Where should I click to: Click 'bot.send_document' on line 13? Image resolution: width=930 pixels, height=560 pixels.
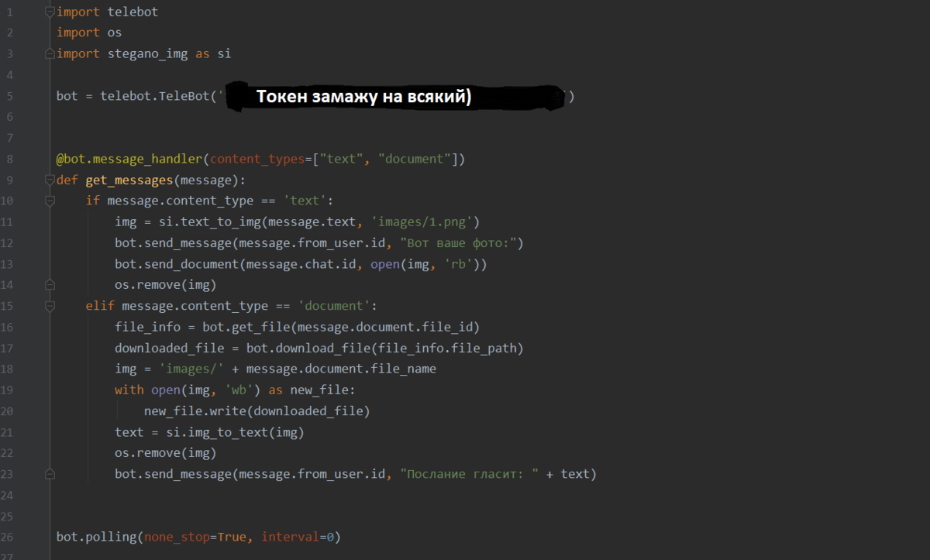click(177, 263)
